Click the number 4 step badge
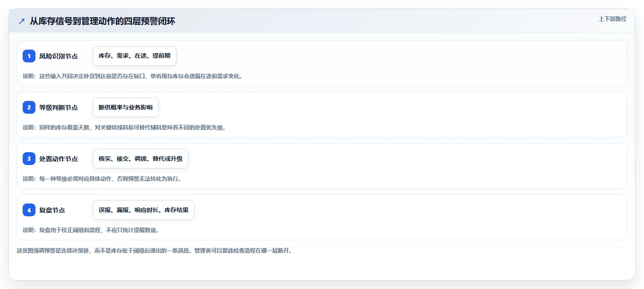644x289 pixels. 29,210
